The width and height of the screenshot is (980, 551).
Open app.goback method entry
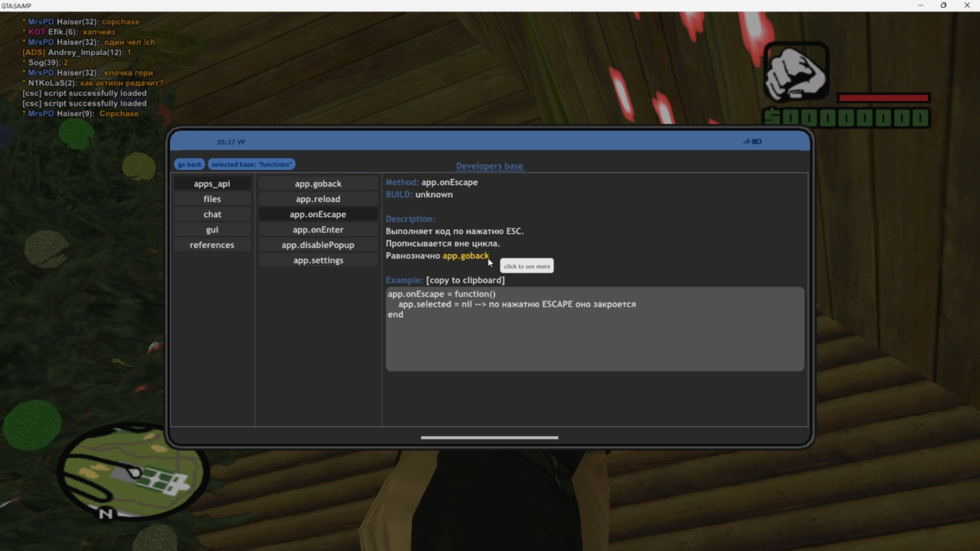pos(318,184)
